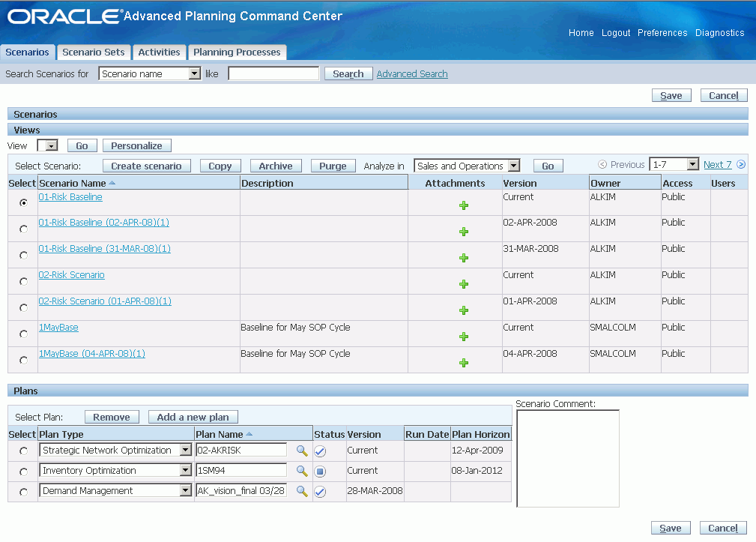This screenshot has height=542, width=756.
Task: Remove the selected plan
Action: coord(112,417)
